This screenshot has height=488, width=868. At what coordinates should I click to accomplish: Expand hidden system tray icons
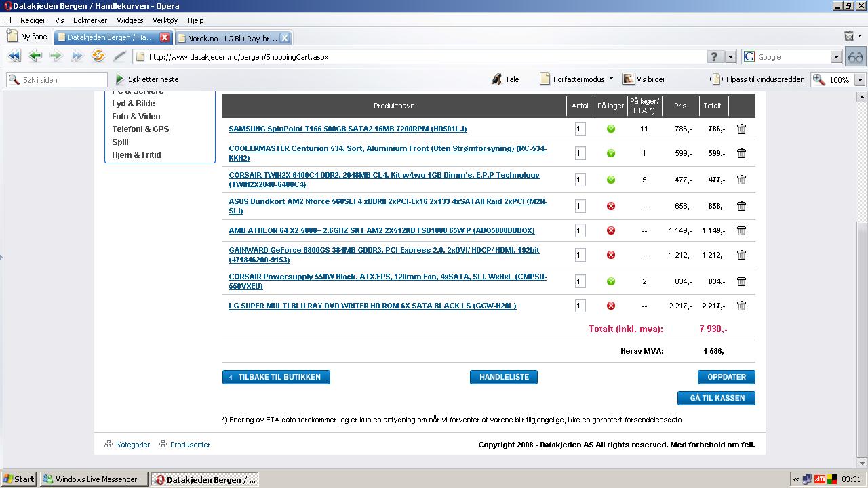pyautogui.click(x=796, y=479)
